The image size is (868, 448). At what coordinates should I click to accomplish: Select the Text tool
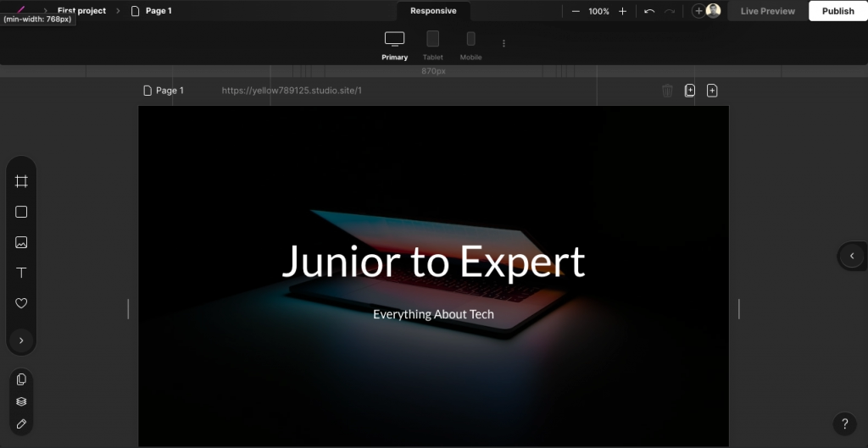pos(21,273)
